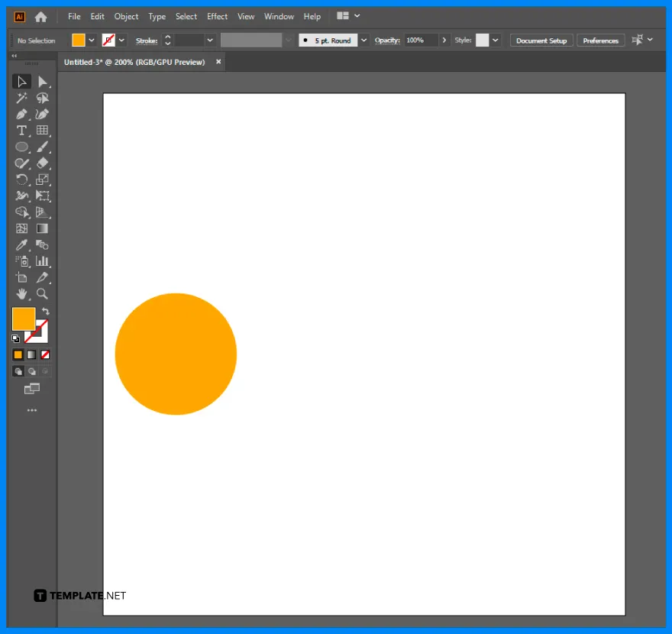Click the Document Setup button

coord(541,40)
